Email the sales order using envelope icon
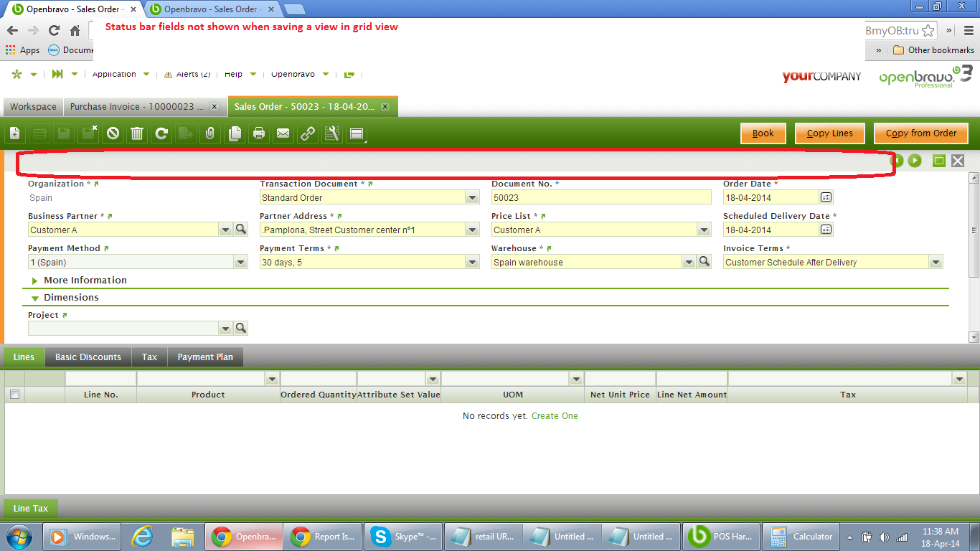Viewport: 980px width, 551px height. pyautogui.click(x=283, y=133)
